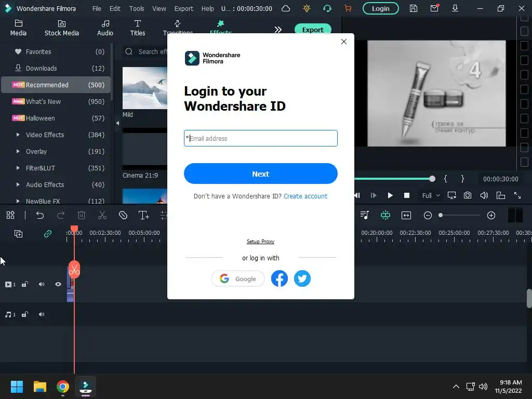
Task: Open the Export menu in menu bar
Action: point(183,8)
